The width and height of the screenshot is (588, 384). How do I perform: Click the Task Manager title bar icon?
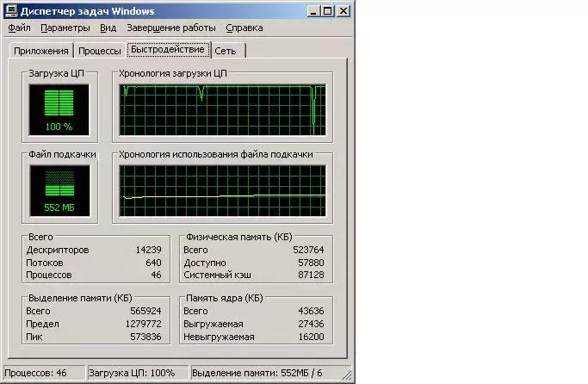tap(11, 11)
